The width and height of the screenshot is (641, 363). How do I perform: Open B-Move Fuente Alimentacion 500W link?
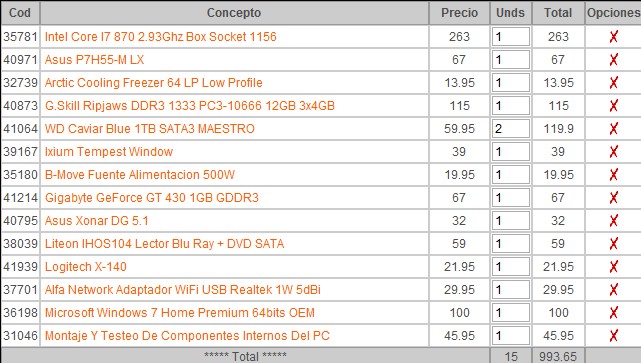(x=140, y=175)
